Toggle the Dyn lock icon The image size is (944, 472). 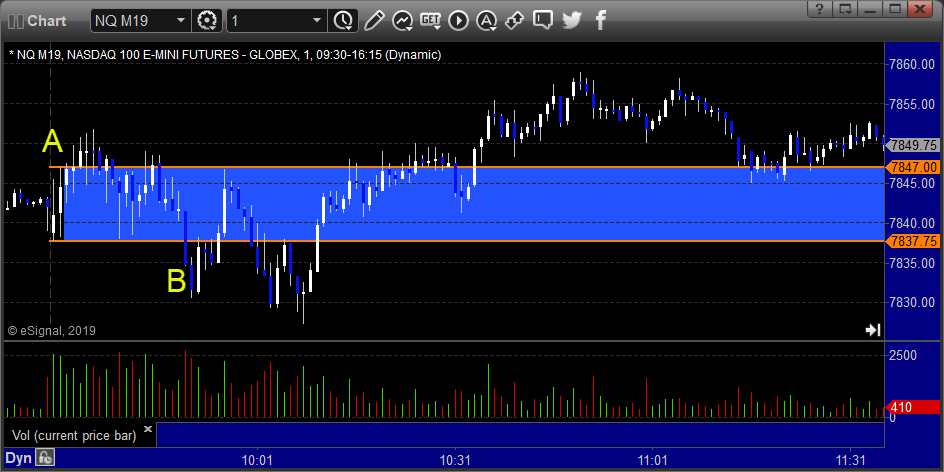pyautogui.click(x=45, y=458)
